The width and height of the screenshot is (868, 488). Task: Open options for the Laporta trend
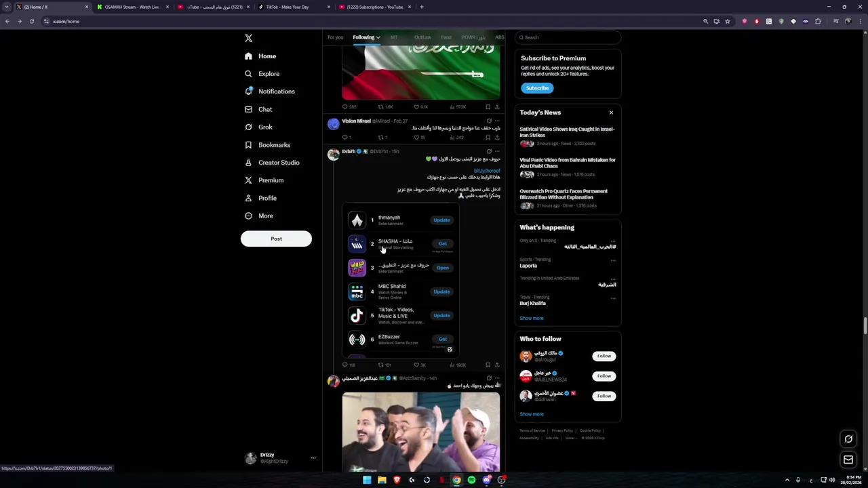(x=613, y=260)
